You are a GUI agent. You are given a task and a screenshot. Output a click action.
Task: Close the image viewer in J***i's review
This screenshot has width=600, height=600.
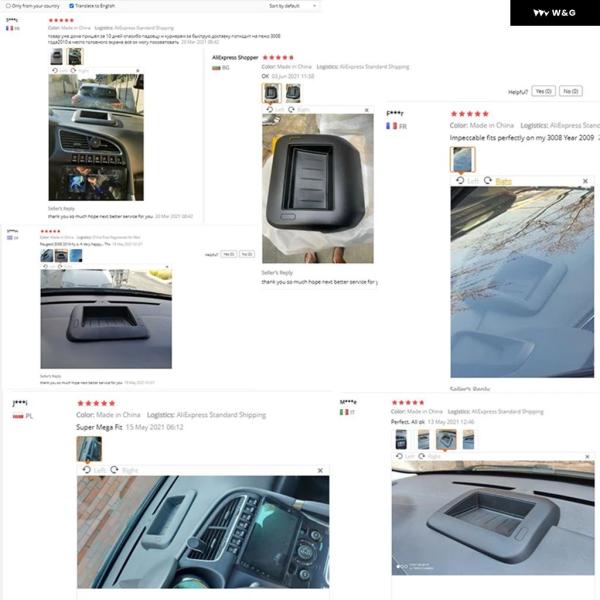320,470
